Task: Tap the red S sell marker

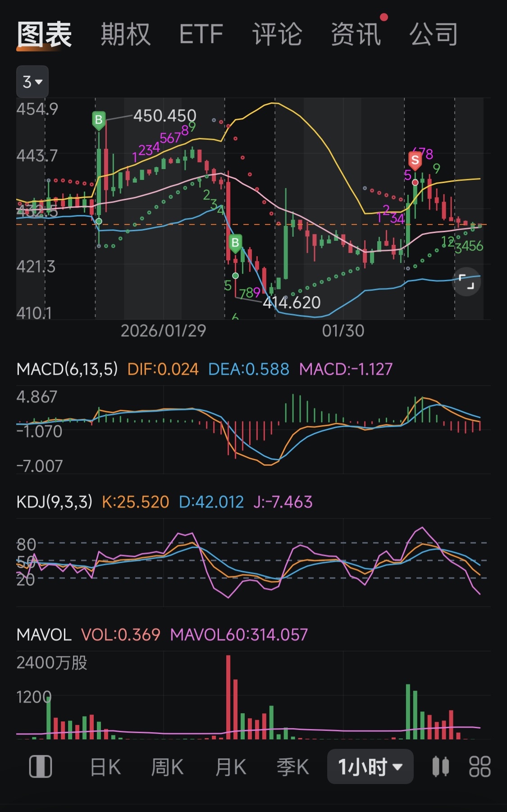Action: tap(415, 161)
